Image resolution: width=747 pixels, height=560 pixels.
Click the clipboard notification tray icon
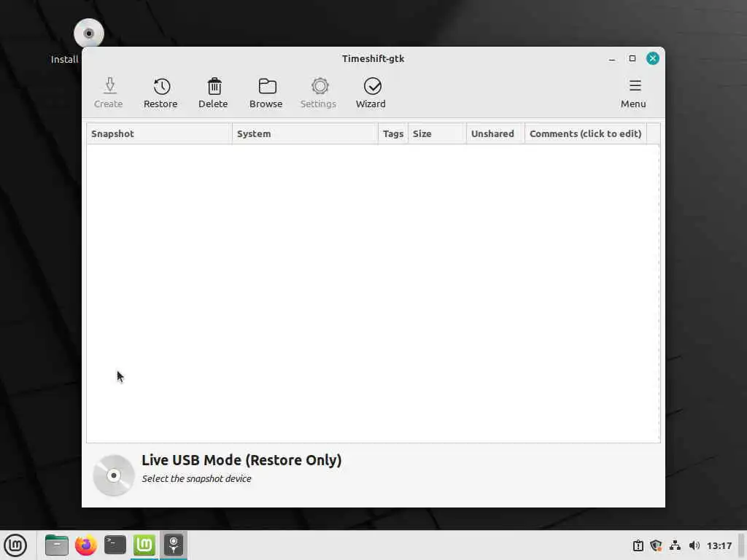point(638,545)
